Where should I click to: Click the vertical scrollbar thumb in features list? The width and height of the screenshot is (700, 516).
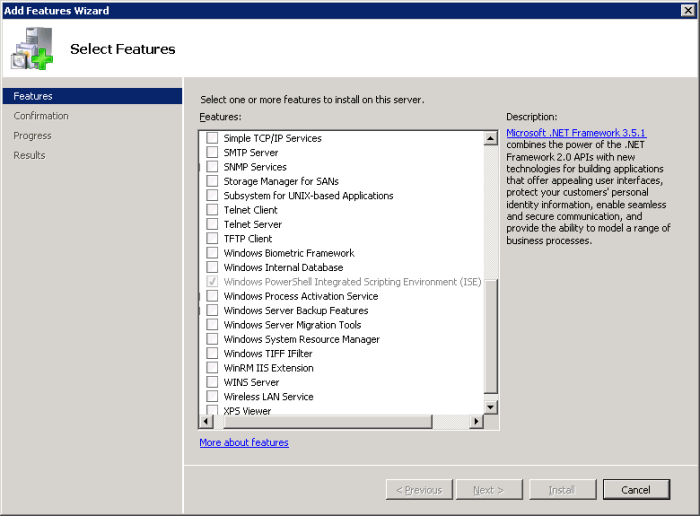pos(490,335)
